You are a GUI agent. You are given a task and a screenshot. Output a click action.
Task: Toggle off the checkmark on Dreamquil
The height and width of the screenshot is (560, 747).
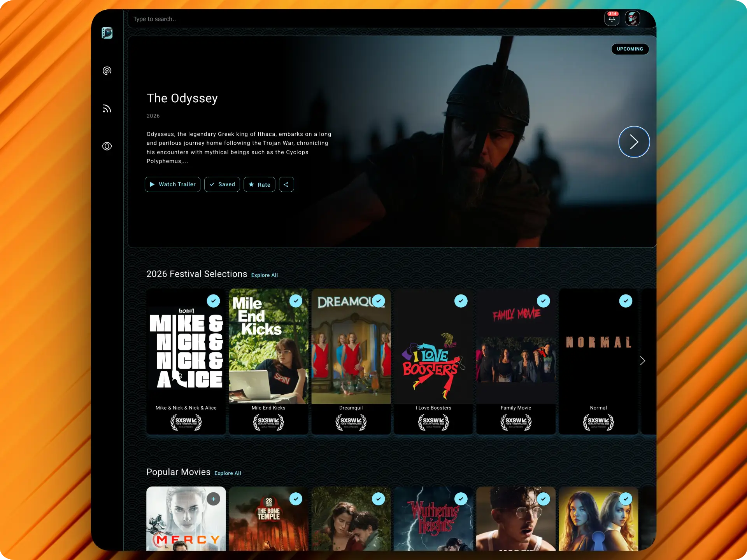point(378,301)
